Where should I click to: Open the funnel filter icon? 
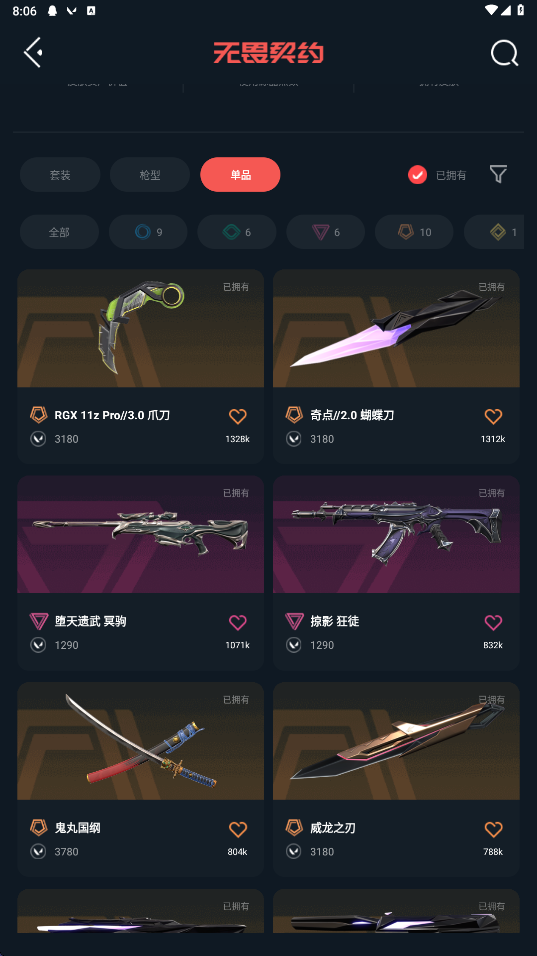(x=498, y=174)
